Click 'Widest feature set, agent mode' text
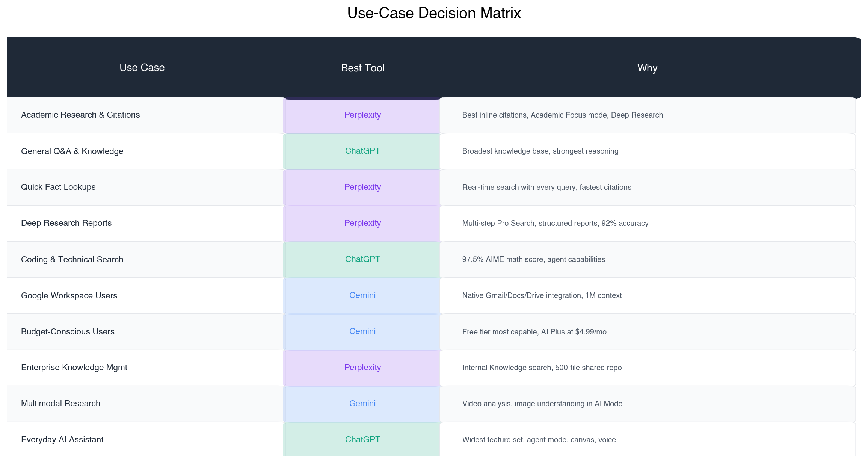Image resolution: width=868 pixels, height=463 pixels. (515, 440)
